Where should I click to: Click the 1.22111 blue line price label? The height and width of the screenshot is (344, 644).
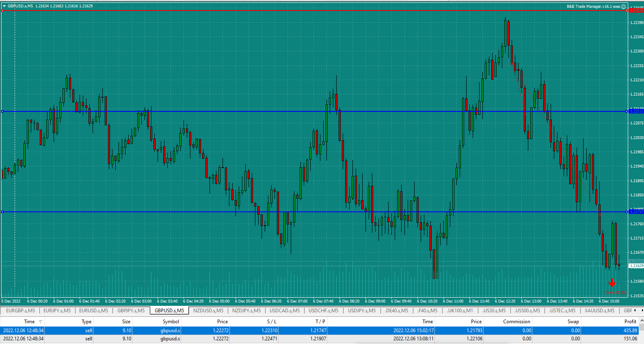point(636,111)
